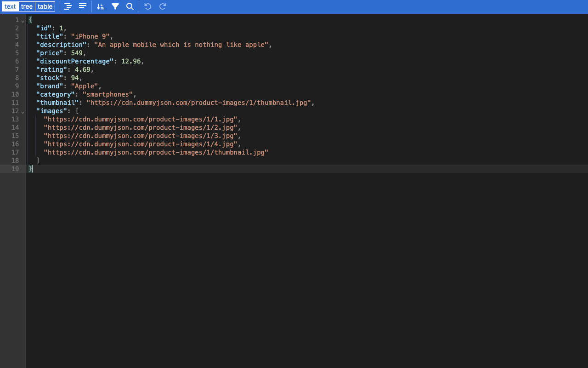Image resolution: width=588 pixels, height=368 pixels.
Task: Place cursor on "id" key
Action: point(44,28)
